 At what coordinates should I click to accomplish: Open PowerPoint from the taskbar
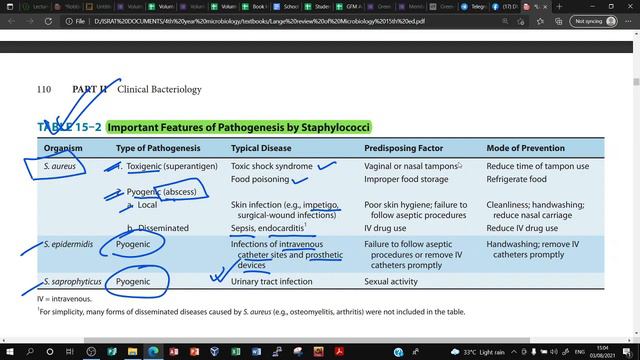click(194, 351)
